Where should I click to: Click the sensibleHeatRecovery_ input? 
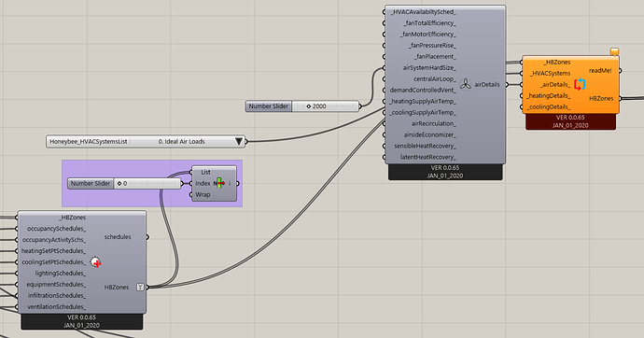click(x=425, y=146)
